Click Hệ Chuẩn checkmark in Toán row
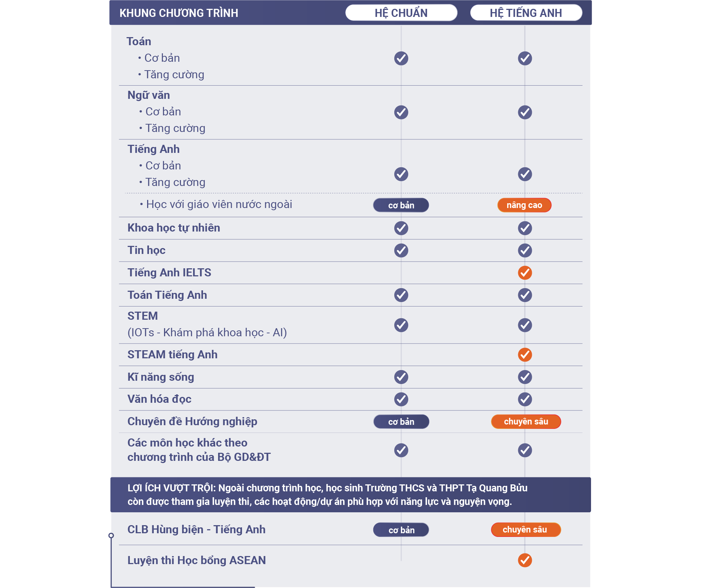The image size is (701, 588). [x=401, y=58]
